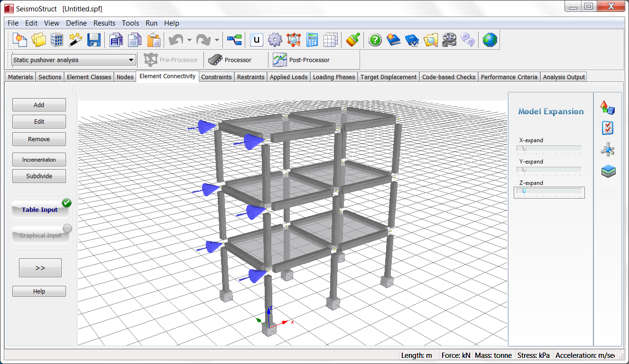Image resolution: width=629 pixels, height=364 pixels.
Task: Switch to the Applied Loads tab
Action: (x=288, y=77)
